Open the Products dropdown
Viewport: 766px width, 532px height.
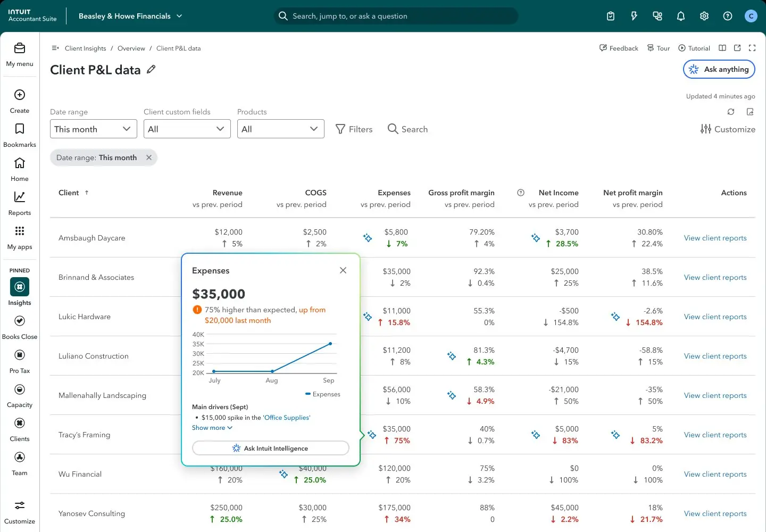point(281,129)
